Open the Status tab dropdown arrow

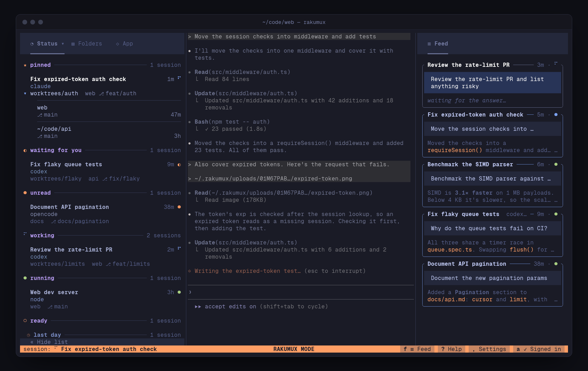63,44
